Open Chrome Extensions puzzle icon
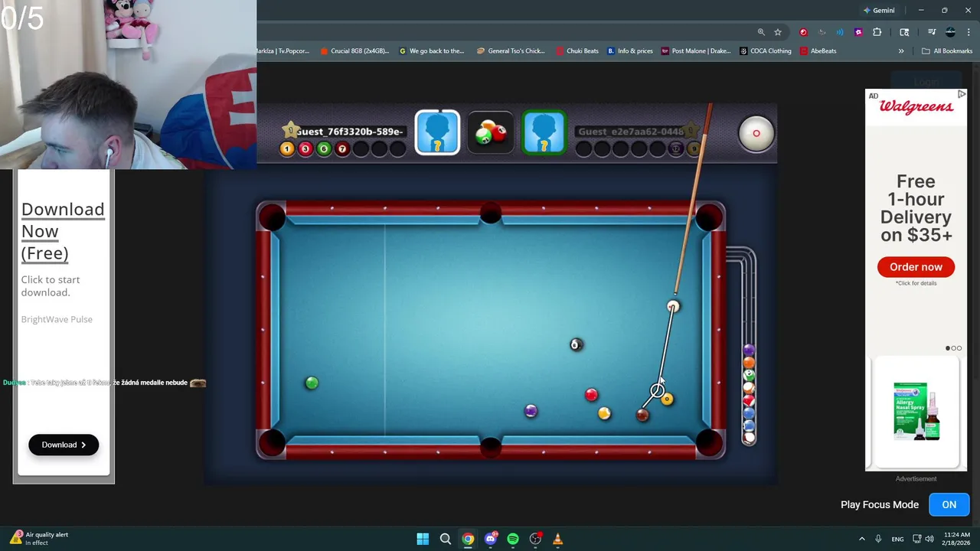980x551 pixels. 877,32
